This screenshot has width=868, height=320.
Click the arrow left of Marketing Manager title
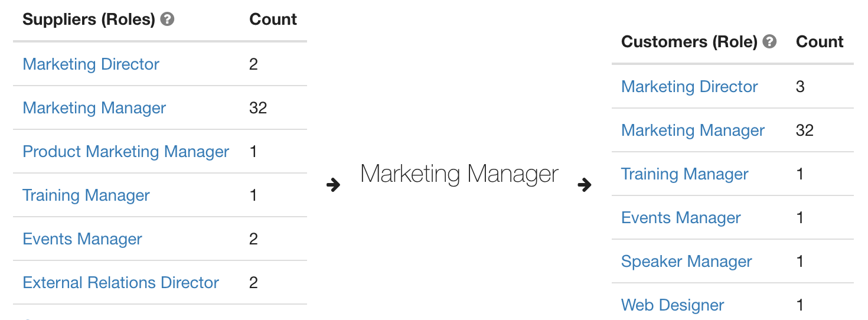334,185
